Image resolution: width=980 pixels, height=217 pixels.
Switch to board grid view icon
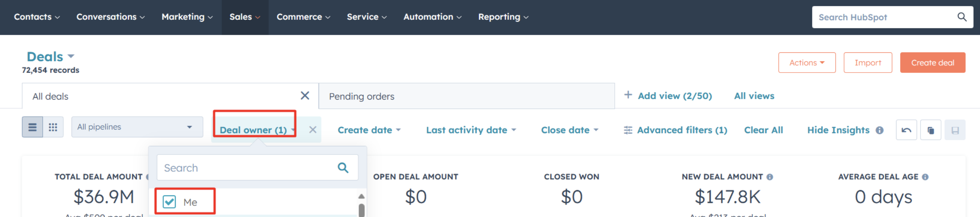pos(53,127)
